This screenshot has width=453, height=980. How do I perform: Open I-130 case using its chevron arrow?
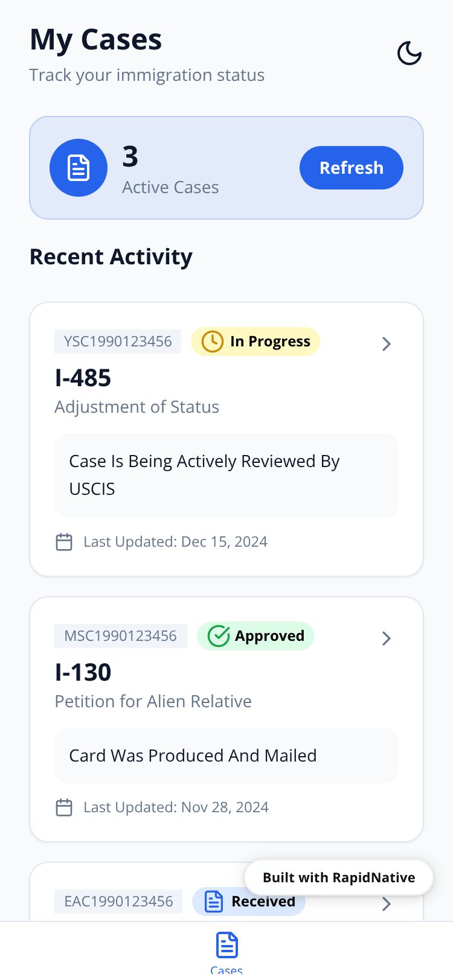pyautogui.click(x=387, y=638)
